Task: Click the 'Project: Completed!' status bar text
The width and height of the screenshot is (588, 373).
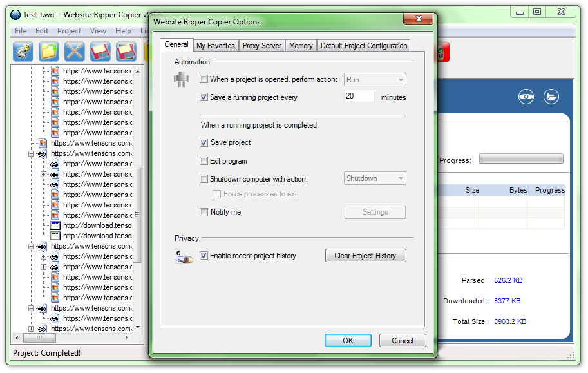Action: [x=46, y=353]
